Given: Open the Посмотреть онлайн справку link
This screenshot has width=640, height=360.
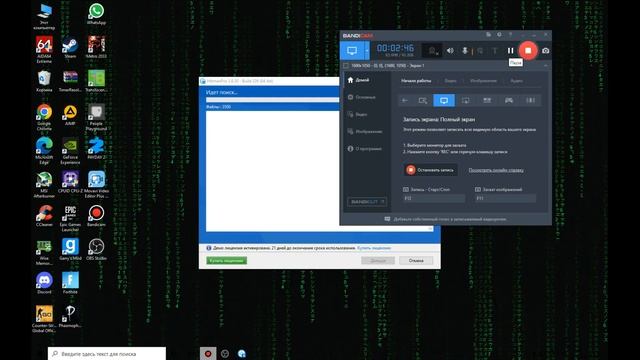Looking at the screenshot, I should click(496, 170).
